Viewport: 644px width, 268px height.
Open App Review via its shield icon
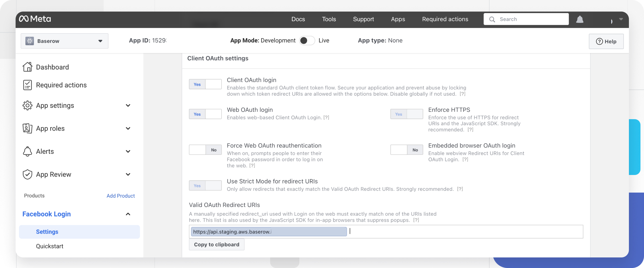[28, 174]
